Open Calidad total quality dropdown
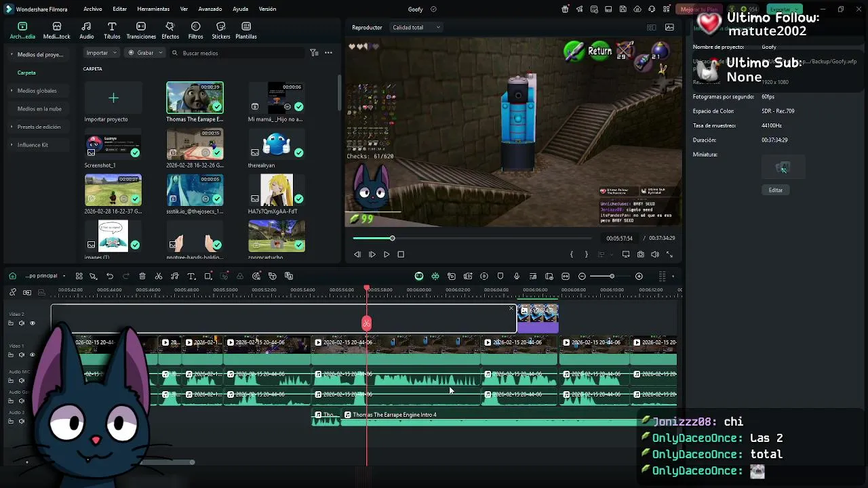This screenshot has width=868, height=488. [x=416, y=27]
